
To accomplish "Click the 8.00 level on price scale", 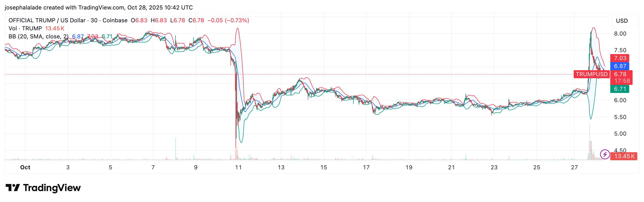I will point(620,34).
